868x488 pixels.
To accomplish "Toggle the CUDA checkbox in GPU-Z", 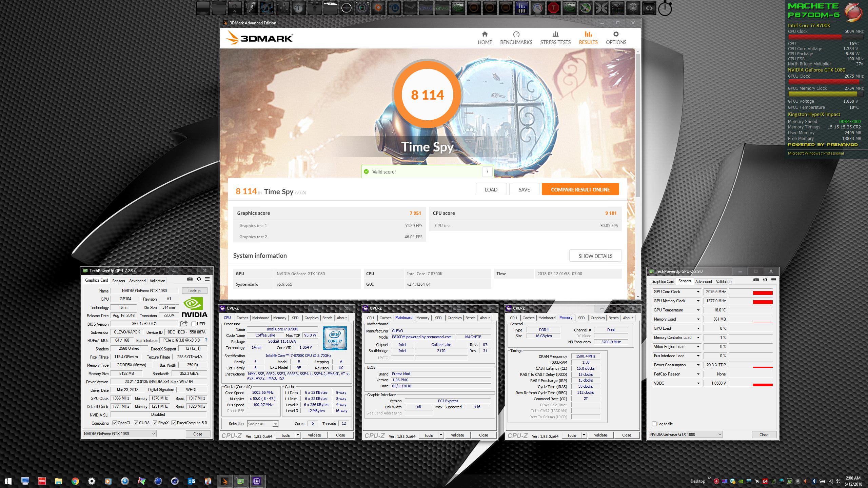I will click(136, 423).
